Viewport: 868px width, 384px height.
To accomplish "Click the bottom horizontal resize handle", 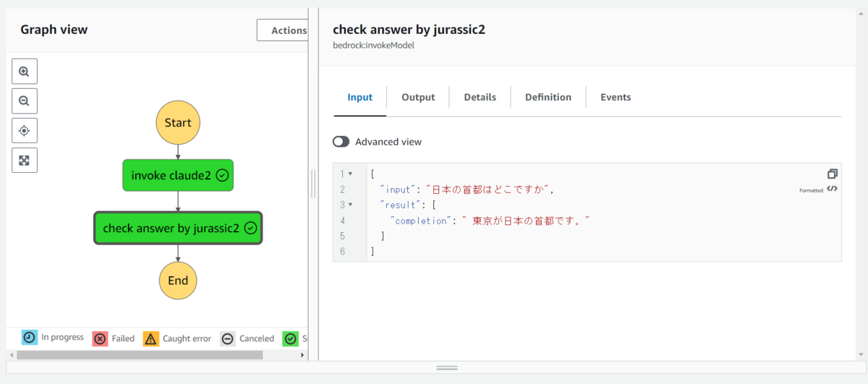I will [x=447, y=367].
